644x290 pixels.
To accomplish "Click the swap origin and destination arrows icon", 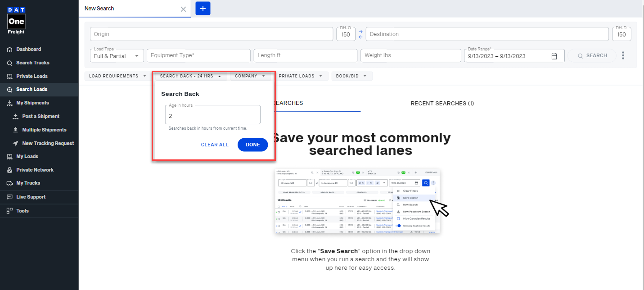I will point(360,34).
